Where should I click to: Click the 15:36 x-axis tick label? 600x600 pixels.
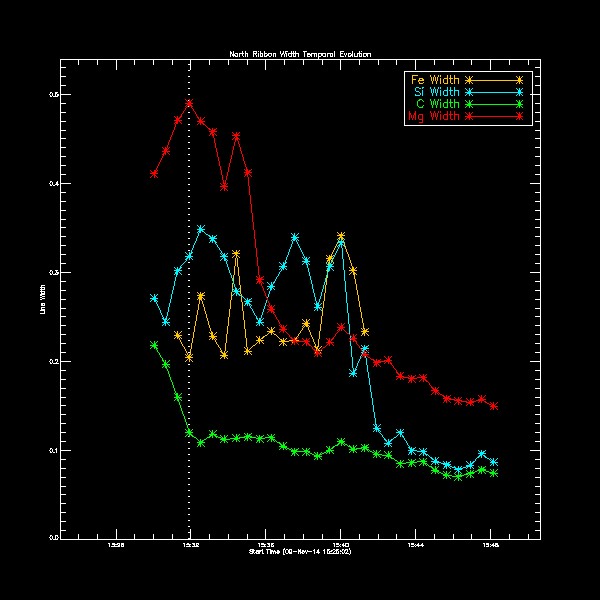(x=265, y=545)
